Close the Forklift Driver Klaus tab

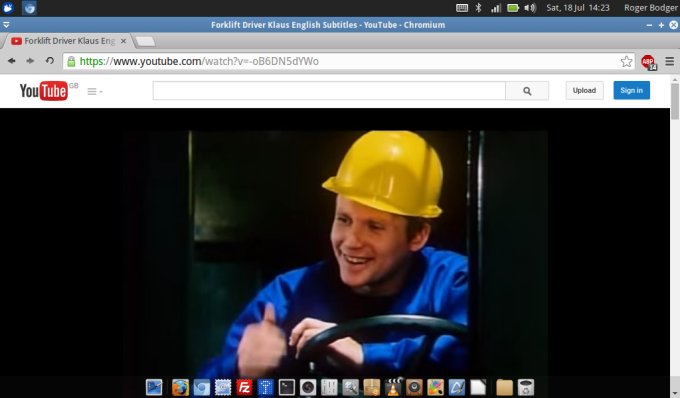point(123,41)
